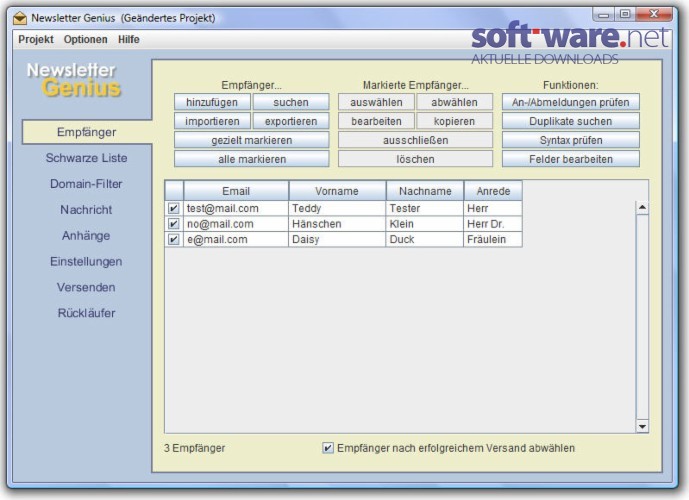Image resolution: width=689 pixels, height=500 pixels.
Task: Click An-/Abmeldungen prüfen button
Action: (x=570, y=102)
